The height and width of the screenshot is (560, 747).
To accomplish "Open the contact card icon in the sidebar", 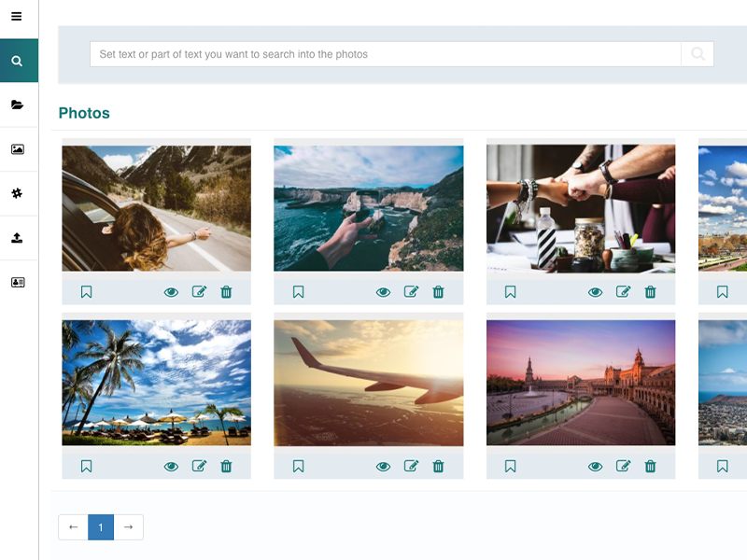I will 17,282.
